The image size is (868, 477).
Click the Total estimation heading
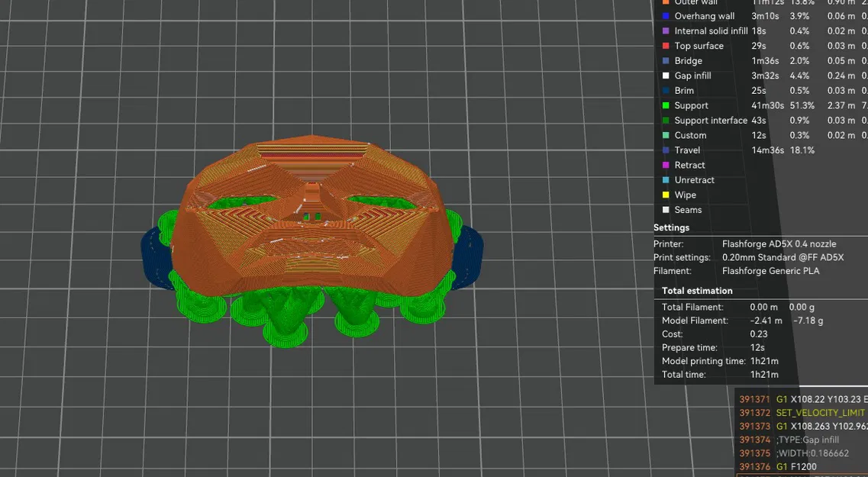click(x=697, y=291)
